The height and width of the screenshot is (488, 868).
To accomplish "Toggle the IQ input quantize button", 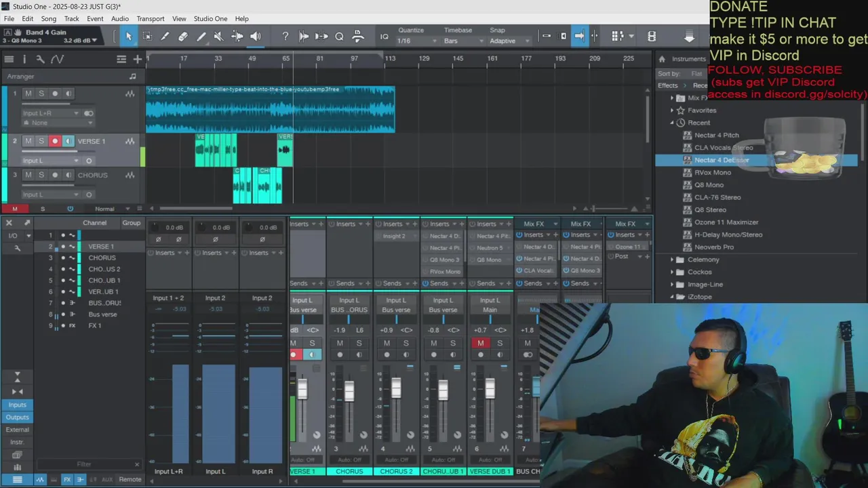I will pos(384,37).
